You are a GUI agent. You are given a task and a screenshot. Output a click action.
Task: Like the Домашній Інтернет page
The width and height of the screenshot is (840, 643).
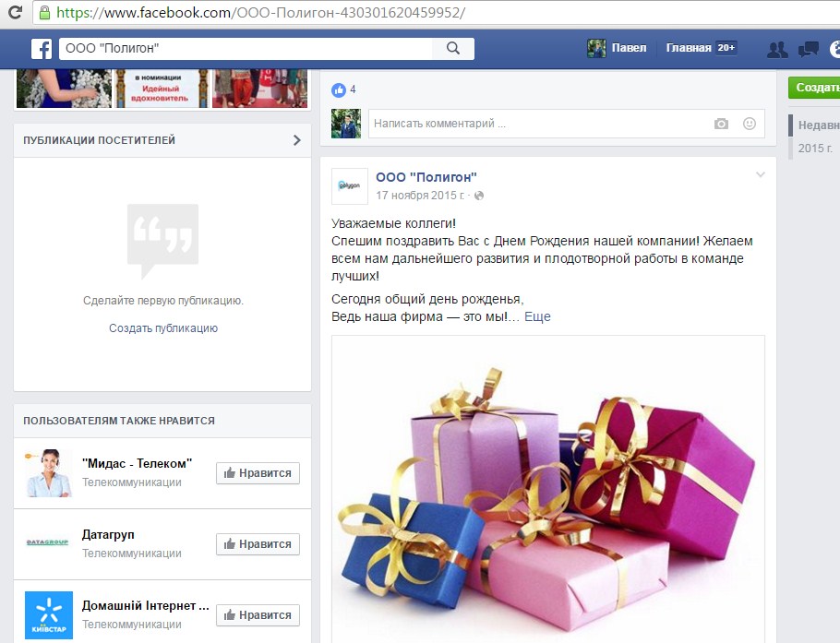click(x=258, y=615)
